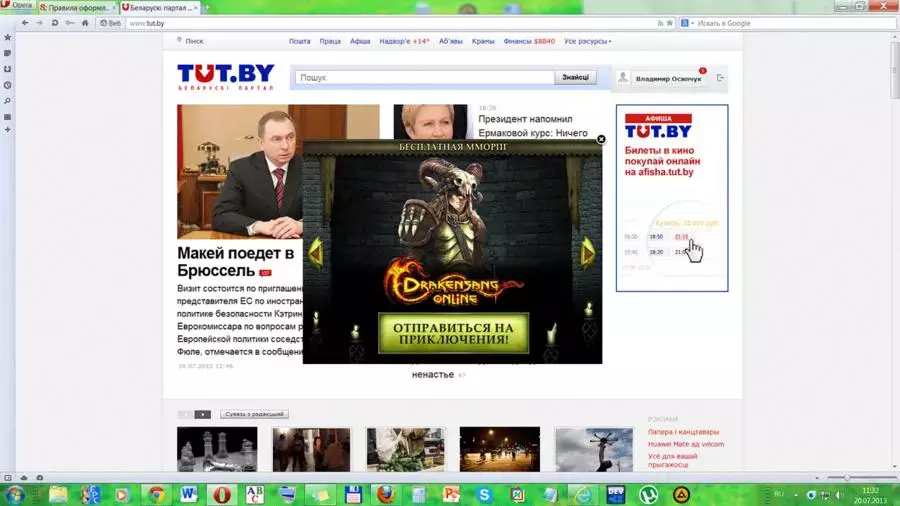Viewport: 900px width, 506px height.
Task: Click the wand key icon in toolbar
Action: click(69, 23)
